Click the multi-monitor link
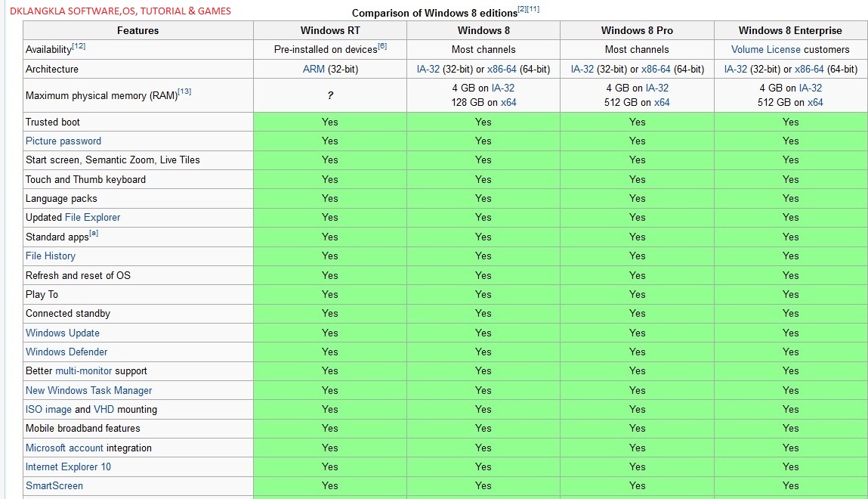868x499 pixels. pyautogui.click(x=83, y=371)
